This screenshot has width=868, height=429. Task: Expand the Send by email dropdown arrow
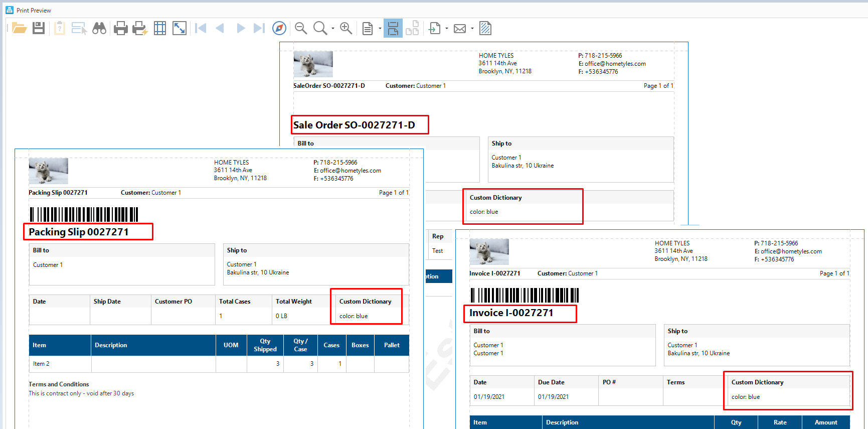point(472,29)
